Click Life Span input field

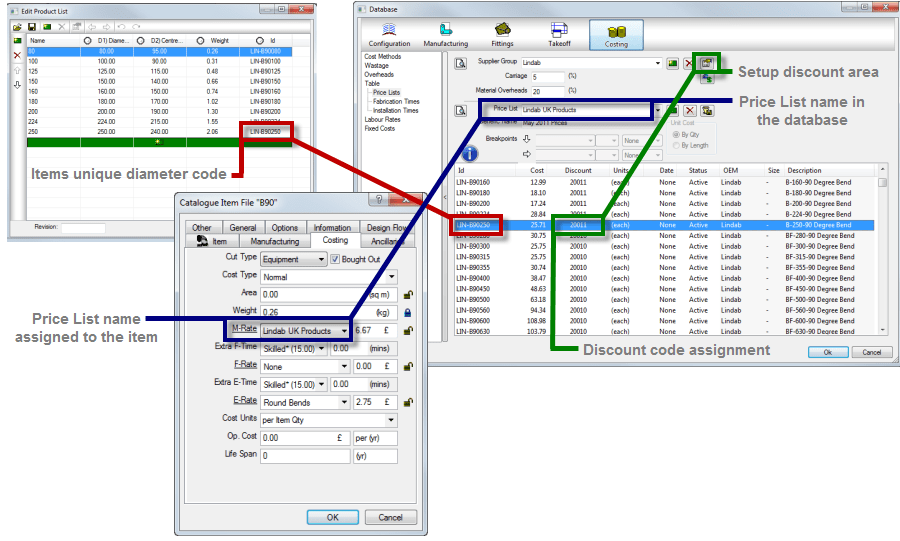click(305, 456)
